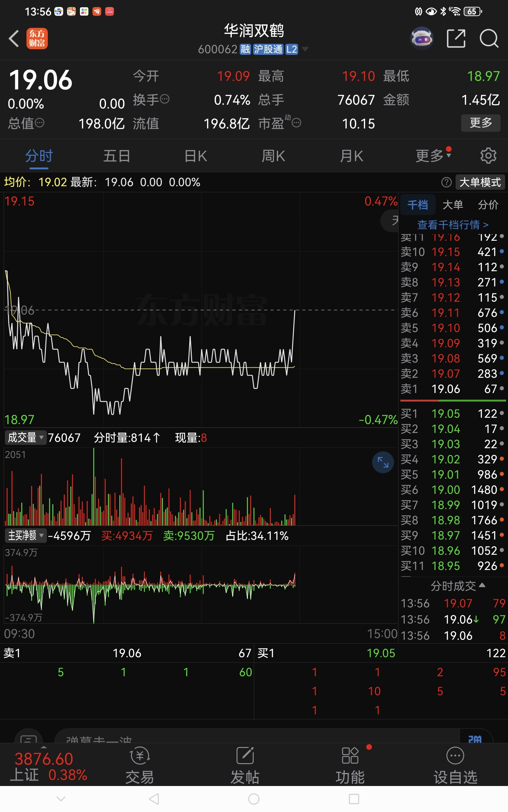Open the 更多 chart period dropdown
The height and width of the screenshot is (812, 508).
tap(433, 156)
